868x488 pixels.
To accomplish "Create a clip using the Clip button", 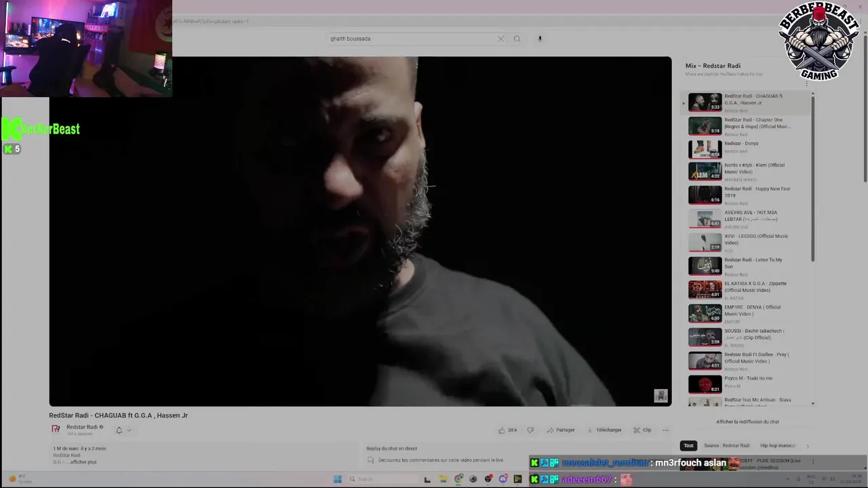I will coord(642,430).
